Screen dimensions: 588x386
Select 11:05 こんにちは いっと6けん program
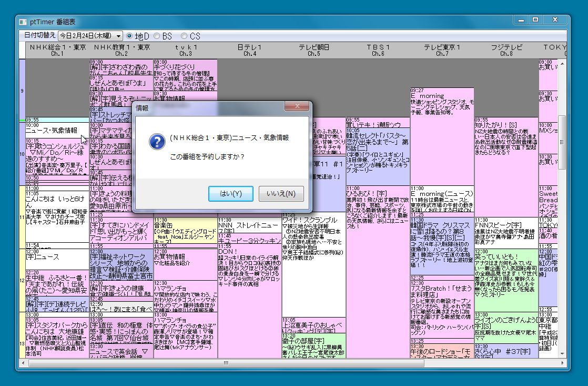point(57,216)
